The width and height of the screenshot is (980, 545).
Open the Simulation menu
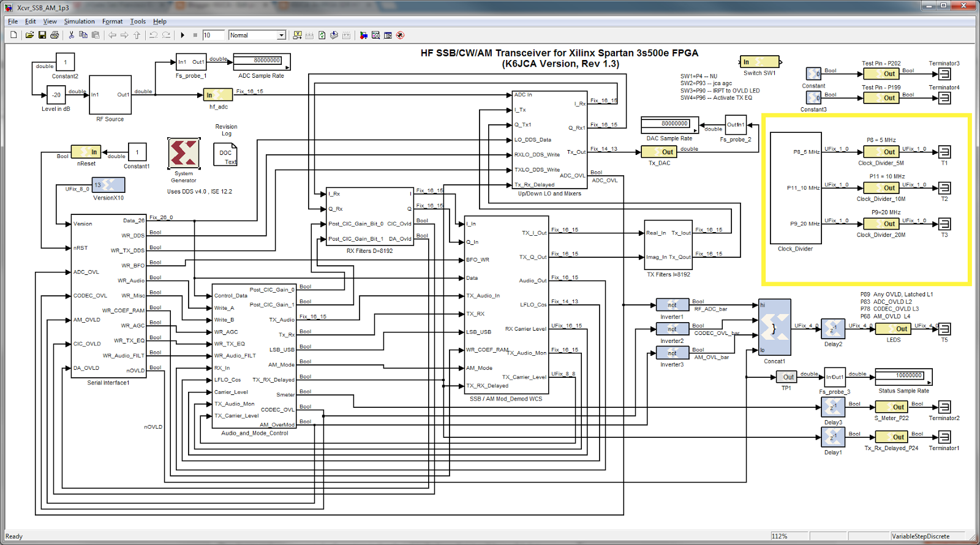pos(80,21)
